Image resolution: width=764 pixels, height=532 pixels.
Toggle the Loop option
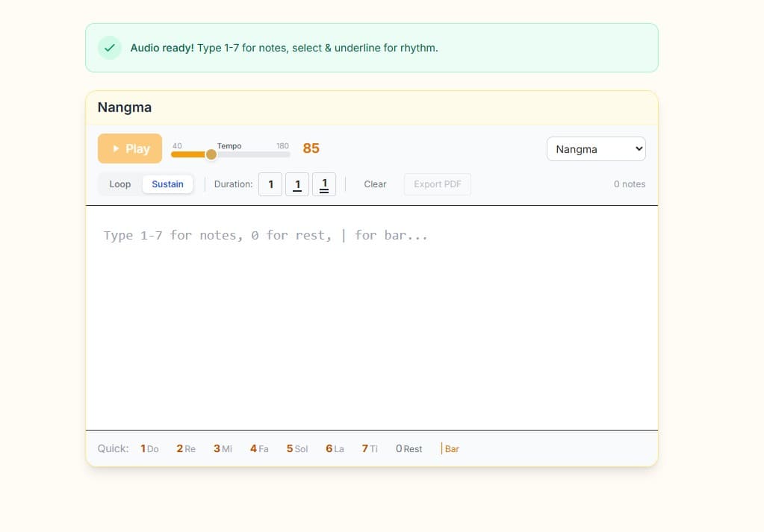point(120,184)
